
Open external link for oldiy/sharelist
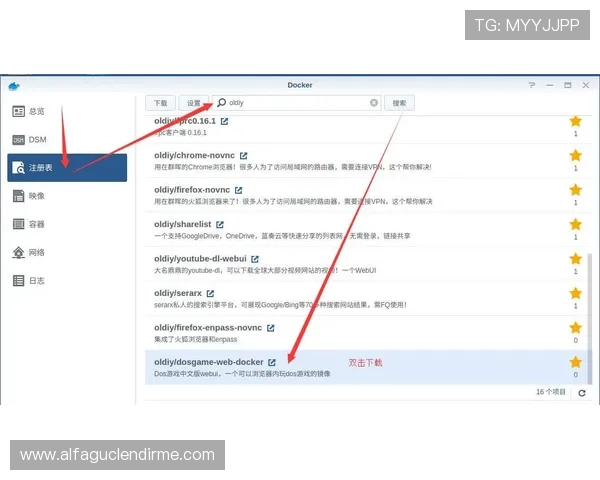(220, 224)
